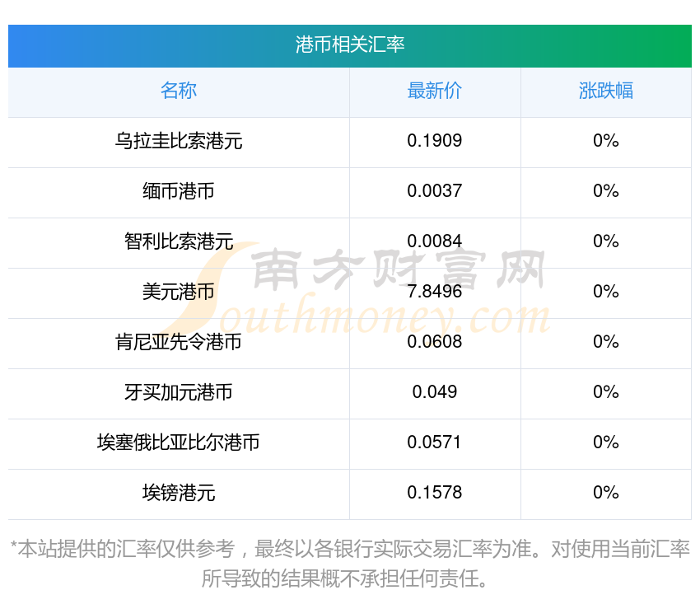Select 0% change for 埃镑港元
Image resolution: width=700 pixels, height=604 pixels.
(x=606, y=493)
